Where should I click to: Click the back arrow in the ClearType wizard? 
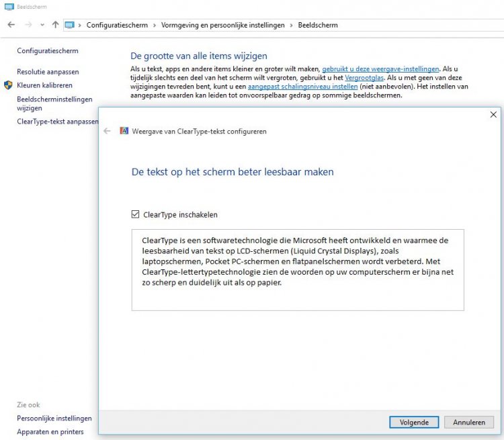point(107,131)
